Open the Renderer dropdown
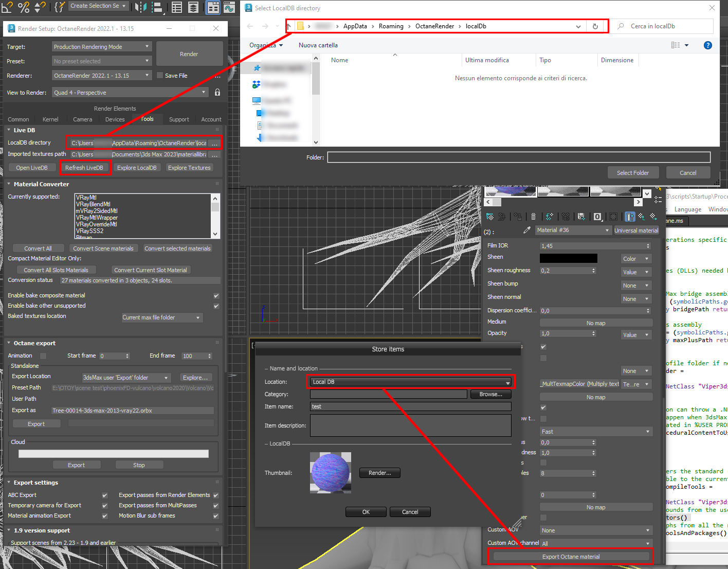This screenshot has height=569, width=728. [102, 76]
